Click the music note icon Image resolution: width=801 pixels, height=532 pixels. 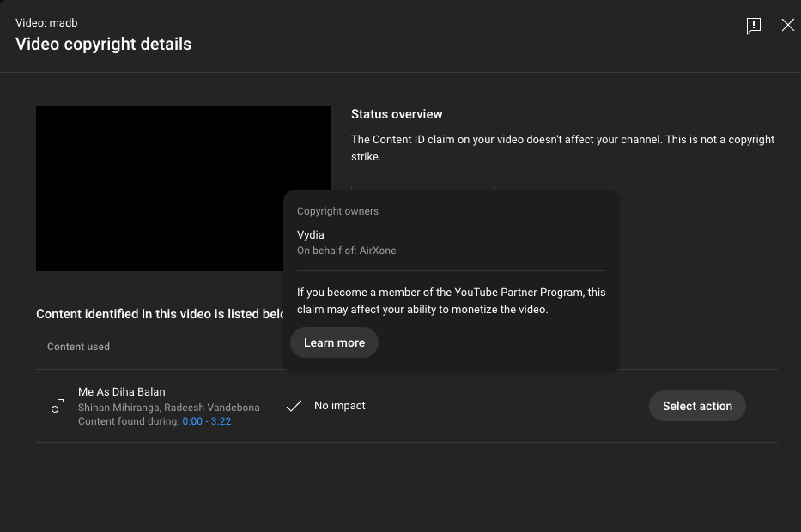pos(58,406)
